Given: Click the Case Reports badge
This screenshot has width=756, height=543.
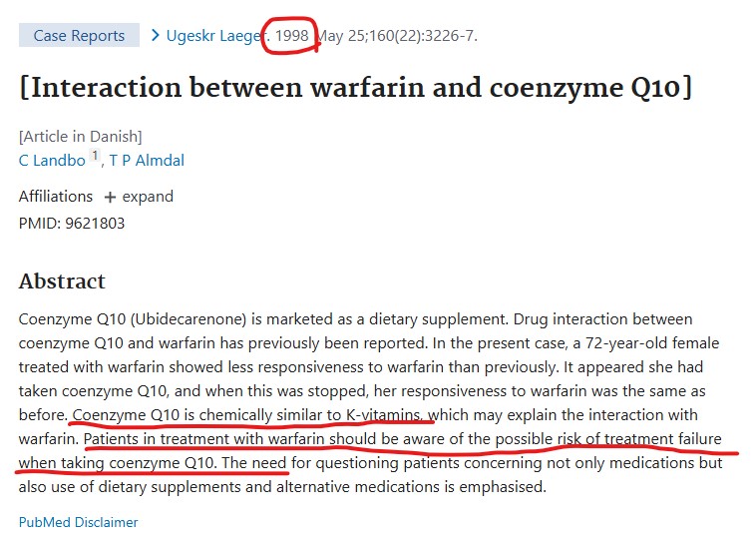Looking at the screenshot, I should [79, 36].
